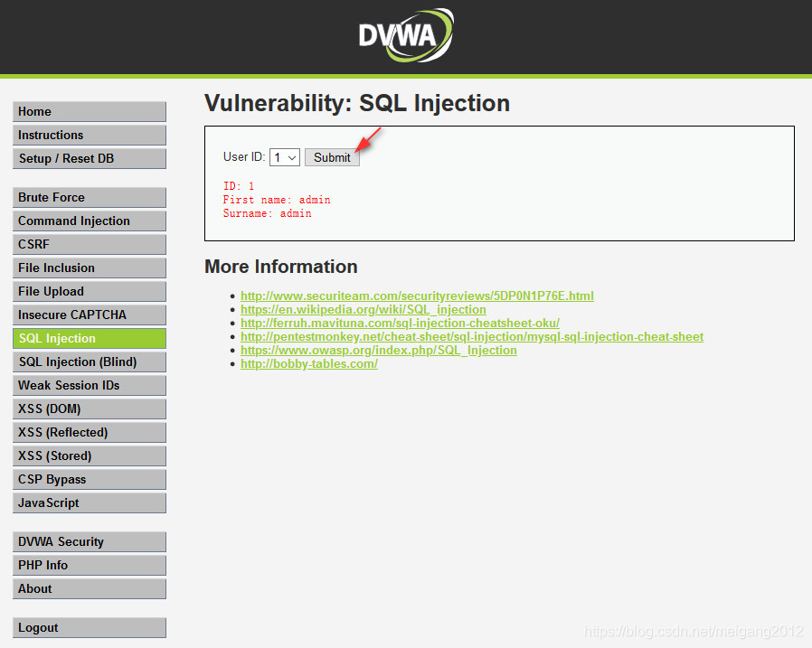Click the 'ID: 1' result line
812x648 pixels.
tap(239, 186)
